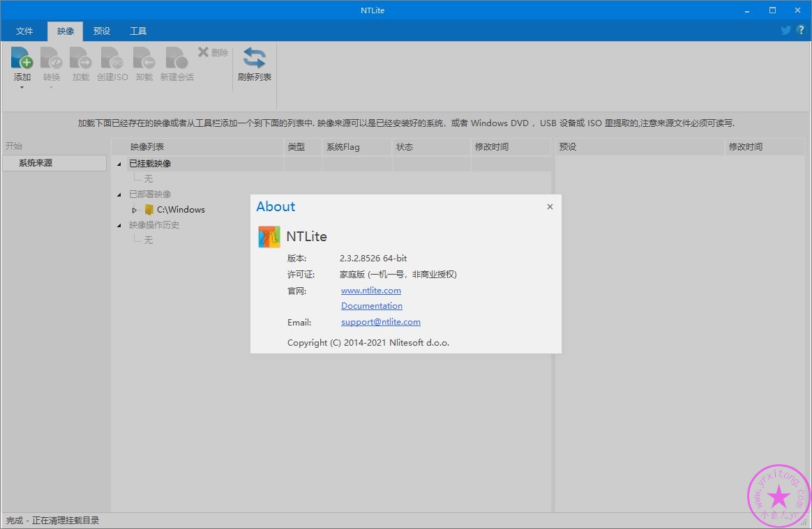
Task: Click the status bar text 完成 - 正在清理挂载目录
Action: point(52,521)
